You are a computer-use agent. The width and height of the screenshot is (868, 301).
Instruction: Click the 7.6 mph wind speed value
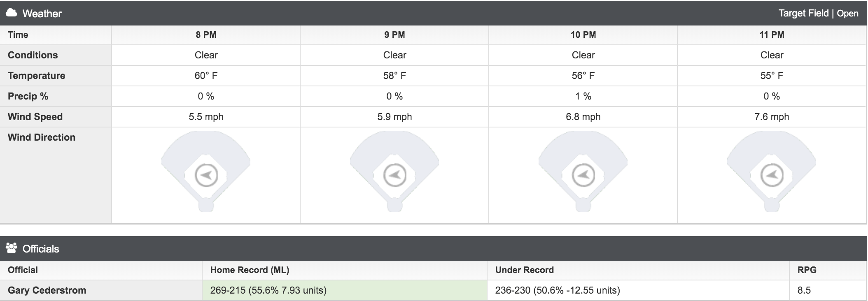tap(772, 117)
